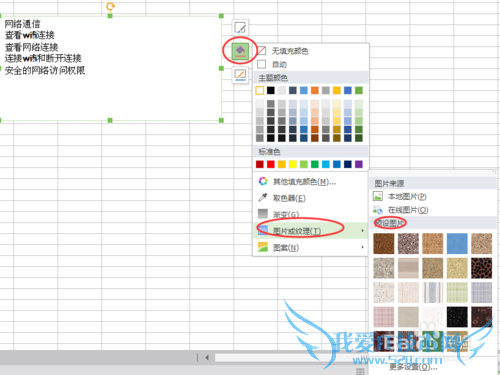The image size is (500, 375).
Task: Click the orange rotate handle above the textbox
Action: click(x=110, y=6)
